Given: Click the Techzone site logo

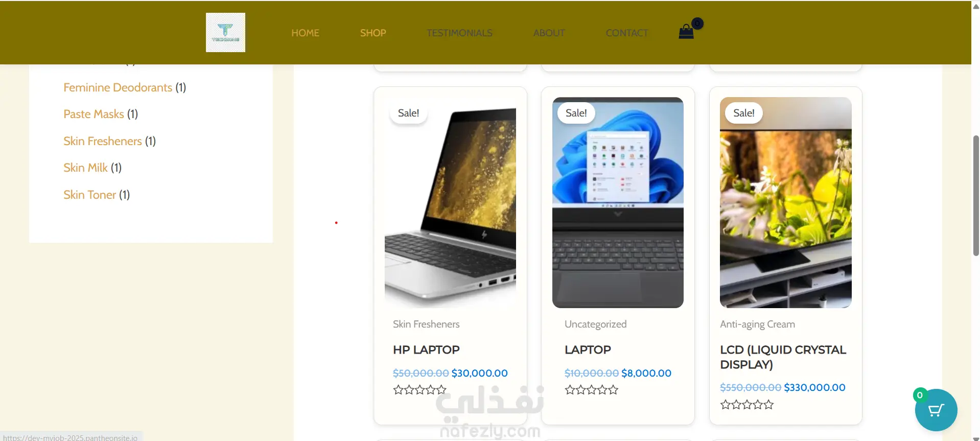Looking at the screenshot, I should 225,32.
